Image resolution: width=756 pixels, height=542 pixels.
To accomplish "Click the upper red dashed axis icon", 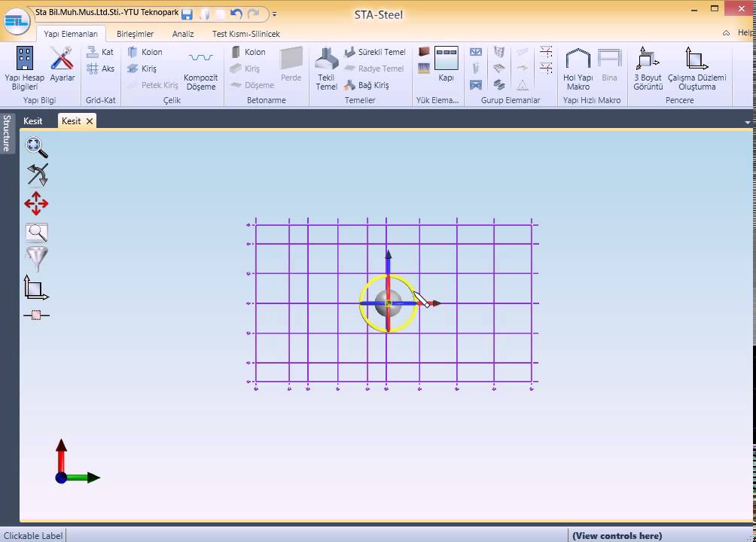I will point(546,52).
